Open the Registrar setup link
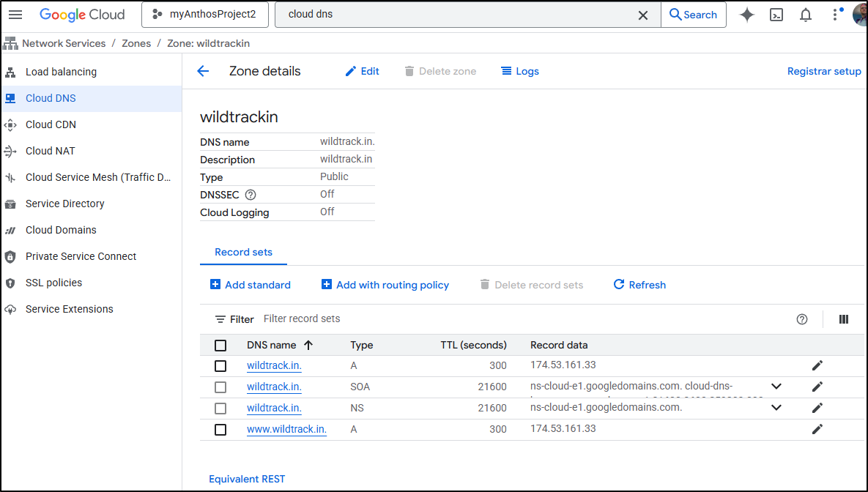868x492 pixels. (x=824, y=71)
